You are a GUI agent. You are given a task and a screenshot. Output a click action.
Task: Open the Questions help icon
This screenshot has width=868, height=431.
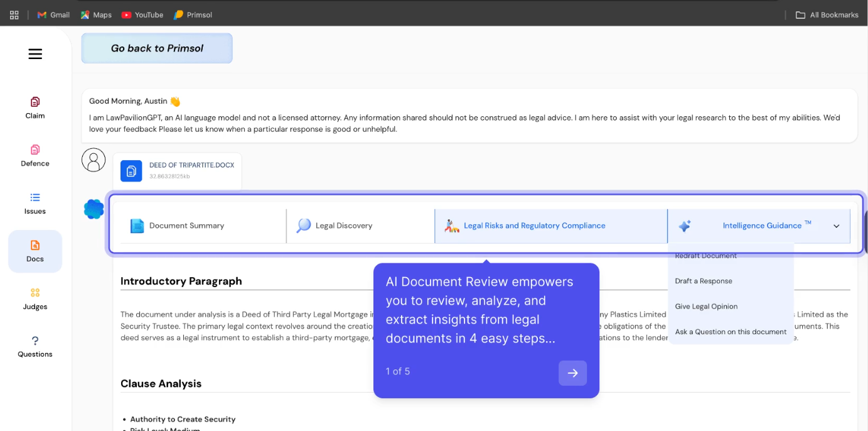tap(35, 341)
